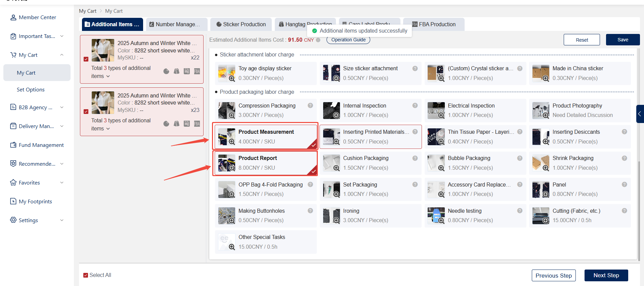644x286 pixels.
Task: Click care label icon in x23 cart item
Action: [187, 124]
